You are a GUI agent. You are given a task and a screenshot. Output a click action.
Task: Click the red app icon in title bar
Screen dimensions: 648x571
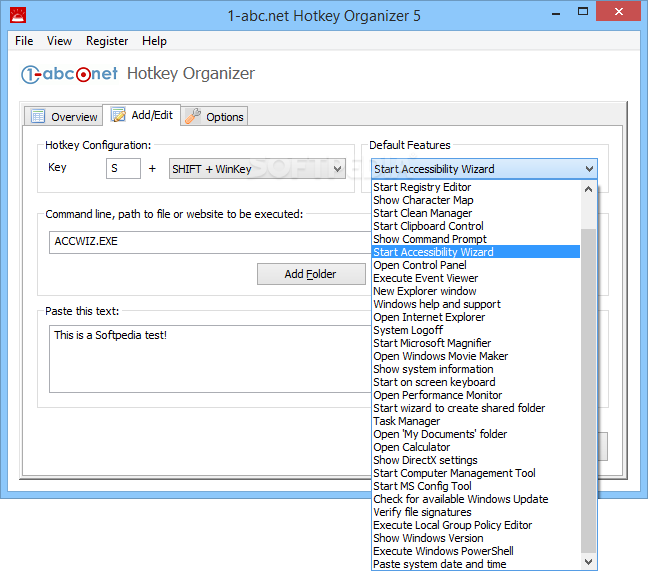18,15
